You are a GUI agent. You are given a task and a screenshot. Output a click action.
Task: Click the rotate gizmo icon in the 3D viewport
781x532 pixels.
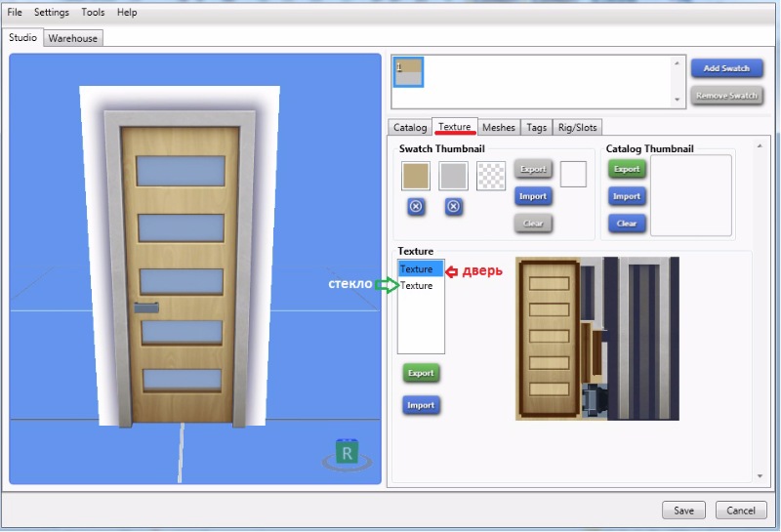(345, 453)
